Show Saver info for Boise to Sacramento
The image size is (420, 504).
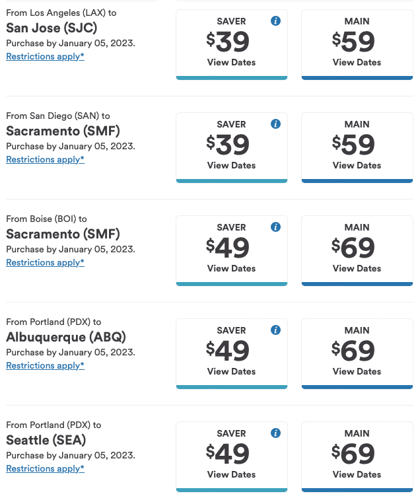(x=276, y=227)
